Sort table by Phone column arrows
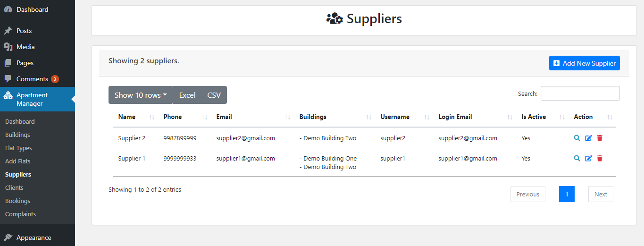 click(204, 117)
